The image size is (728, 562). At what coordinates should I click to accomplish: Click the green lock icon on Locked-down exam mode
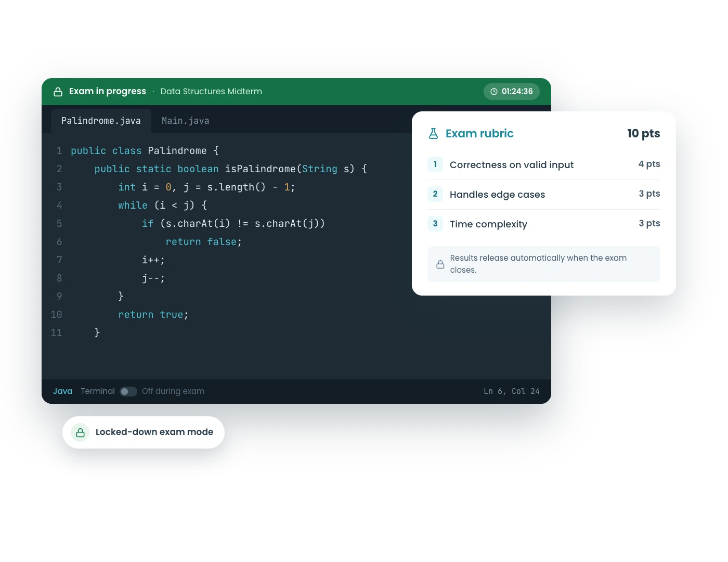(80, 432)
